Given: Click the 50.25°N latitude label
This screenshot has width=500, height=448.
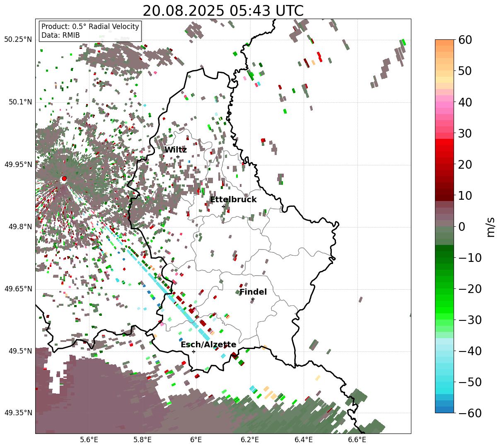Looking at the screenshot, I should (x=18, y=40).
